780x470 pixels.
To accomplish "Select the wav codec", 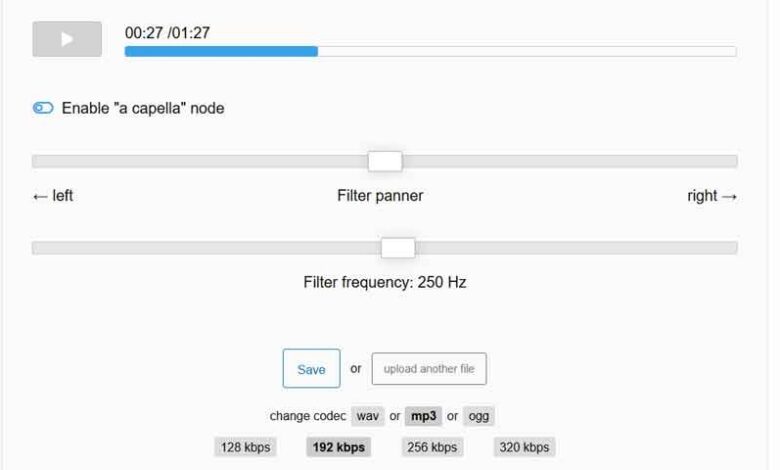I will click(x=368, y=416).
